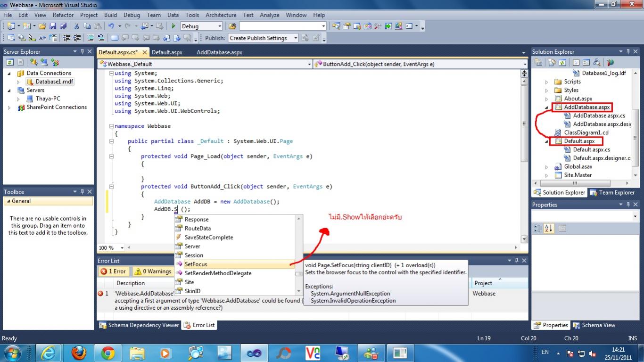
Task: Open the New Project toolbar icon
Action: tap(10, 26)
